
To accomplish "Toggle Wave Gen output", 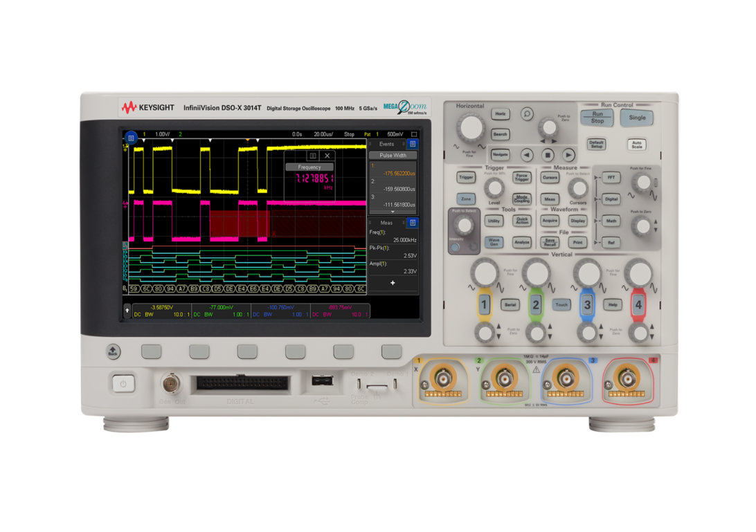I will [494, 243].
